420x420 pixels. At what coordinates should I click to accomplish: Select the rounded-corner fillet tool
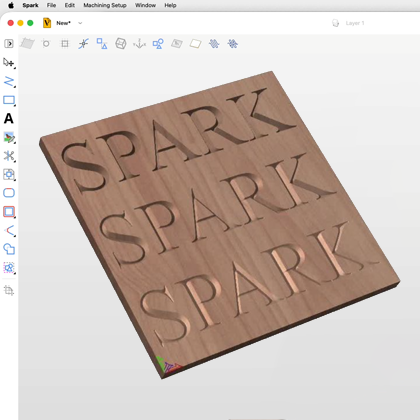(x=9, y=193)
